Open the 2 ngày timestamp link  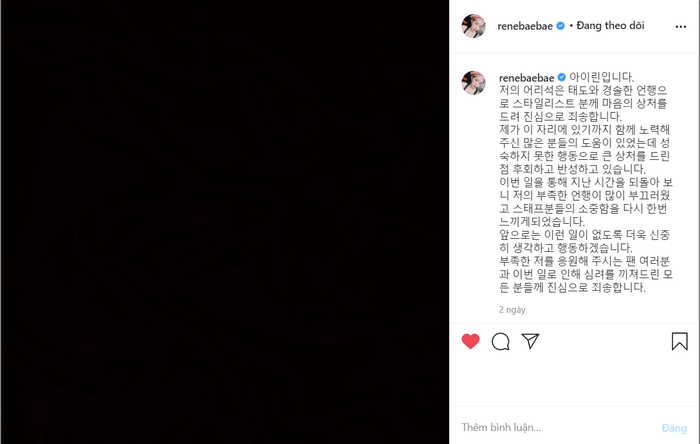click(x=512, y=310)
